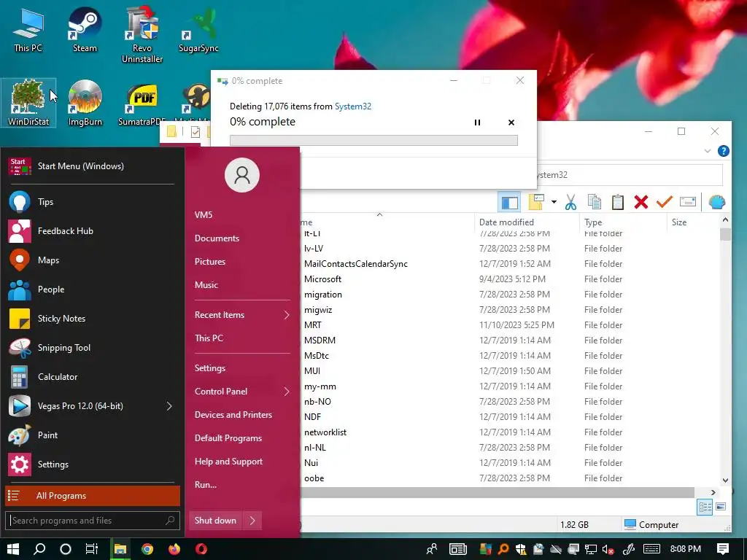747x560 pixels.
Task: Open the ImgBurn desktop icon
Action: 85,103
